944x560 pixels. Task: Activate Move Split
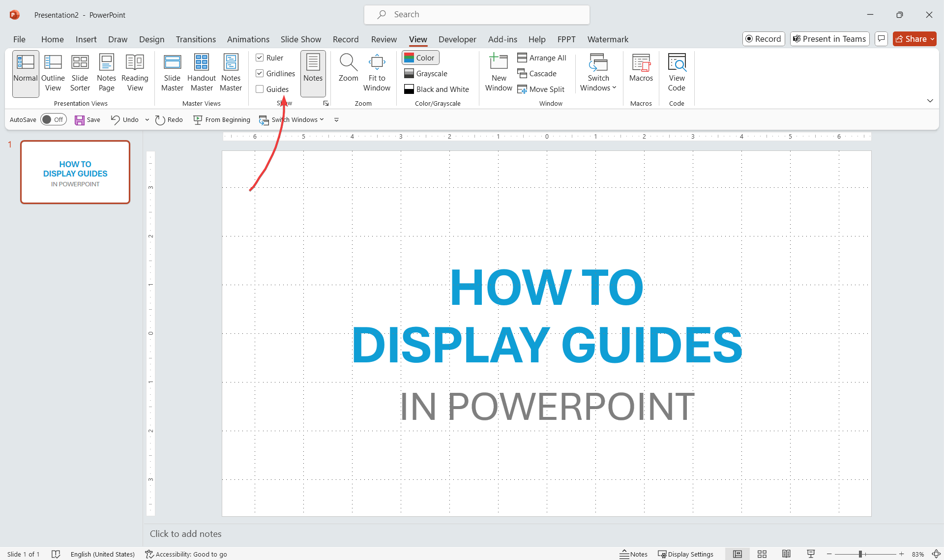click(x=541, y=89)
